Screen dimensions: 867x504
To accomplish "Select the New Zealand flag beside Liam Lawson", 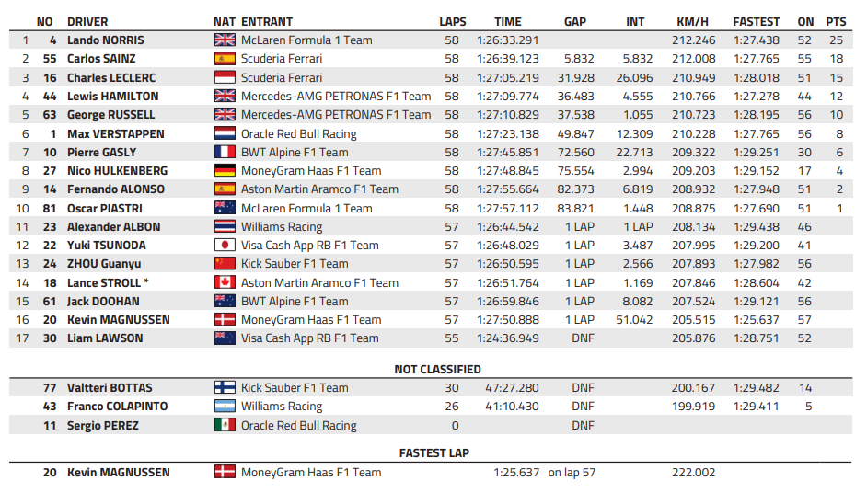I will pyautogui.click(x=225, y=338).
